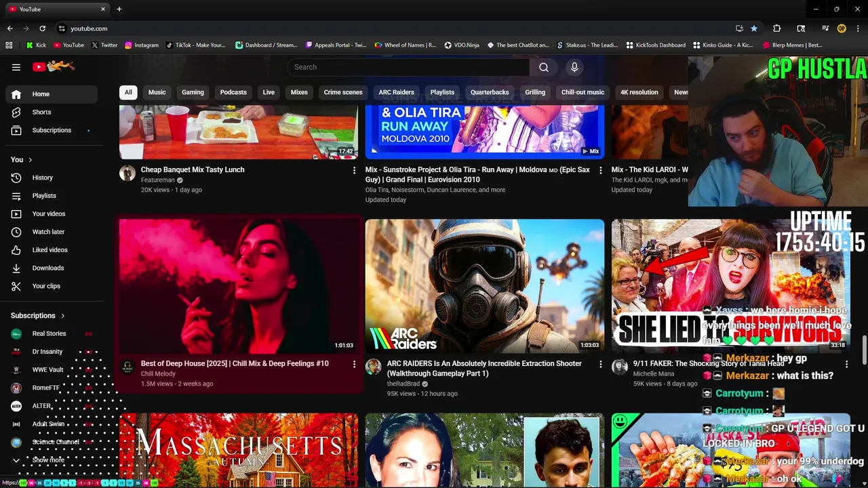Select the ARC Raiders filter chip
This screenshot has width=868, height=488.
pos(396,92)
